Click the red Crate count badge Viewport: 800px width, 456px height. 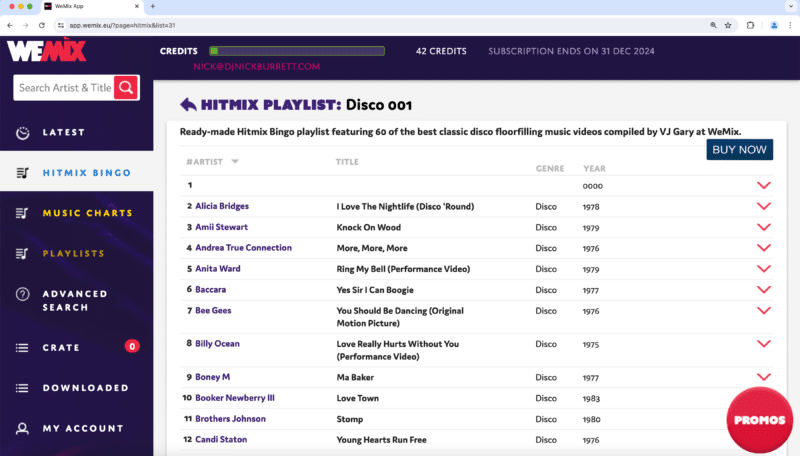pos(132,346)
